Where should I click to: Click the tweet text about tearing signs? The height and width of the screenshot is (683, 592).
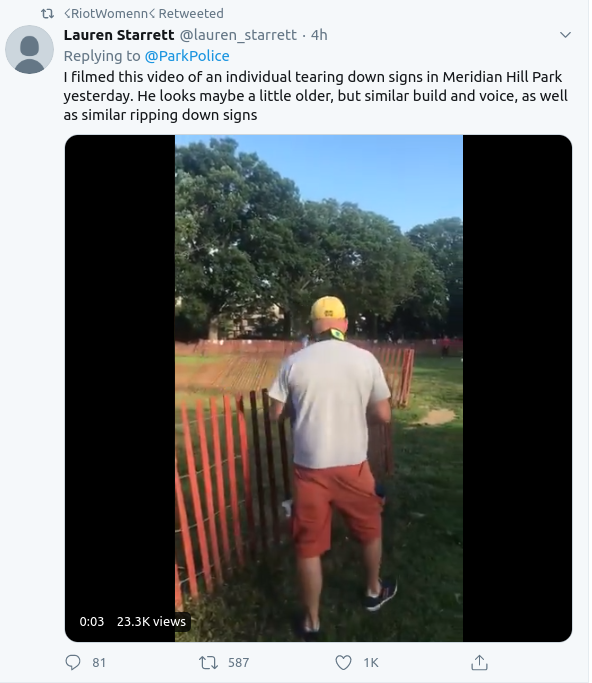tap(315, 96)
